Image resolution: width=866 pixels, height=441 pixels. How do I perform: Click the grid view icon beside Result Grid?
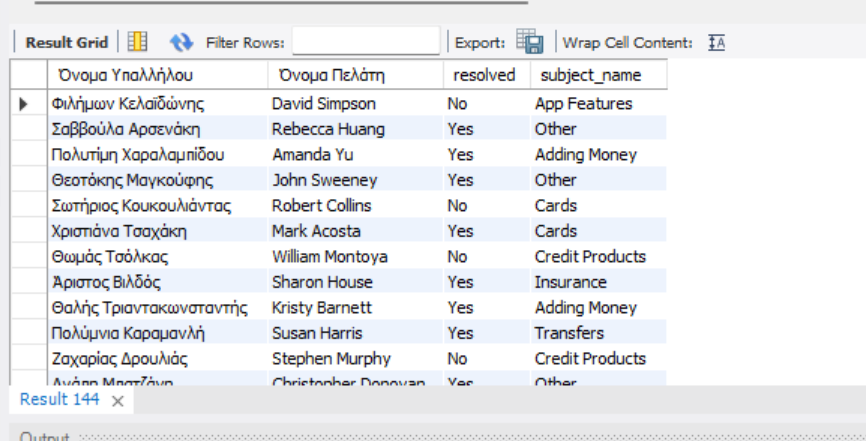click(x=137, y=42)
